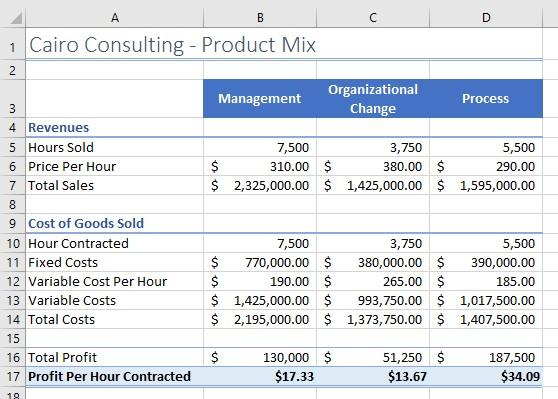This screenshot has height=399, width=558.
Task: Click hour contracted cell 3,750 in row 10
Action: [373, 243]
